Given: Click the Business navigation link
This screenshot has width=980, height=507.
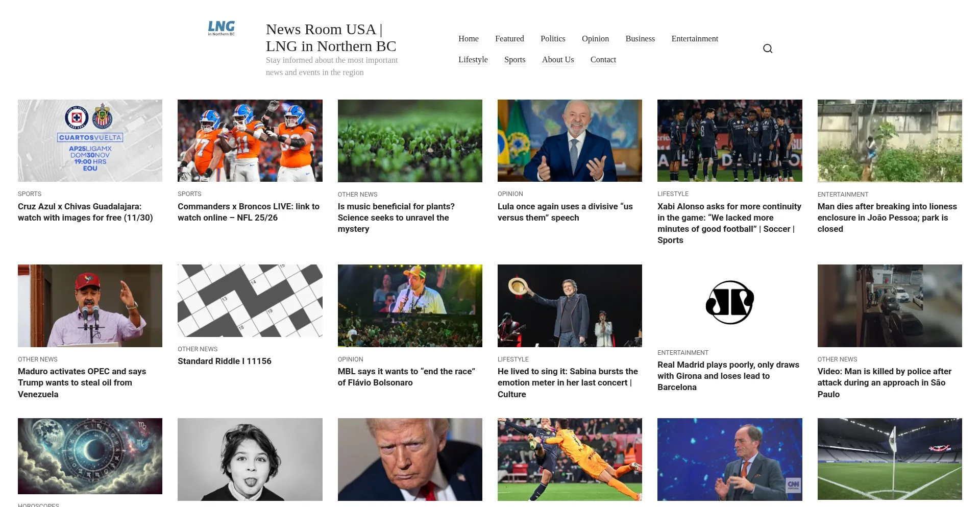Looking at the screenshot, I should 640,39.
